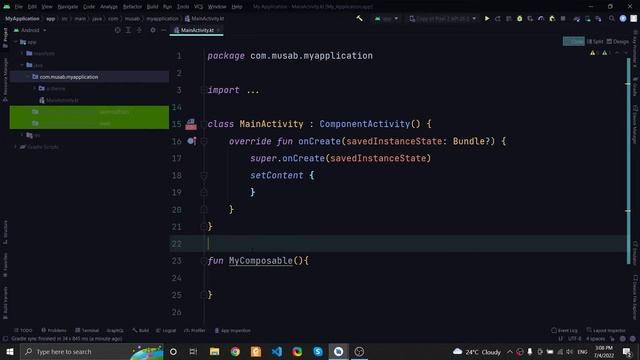This screenshot has height=360, width=640.
Task: Open the Navigate menu
Action: 68,7
